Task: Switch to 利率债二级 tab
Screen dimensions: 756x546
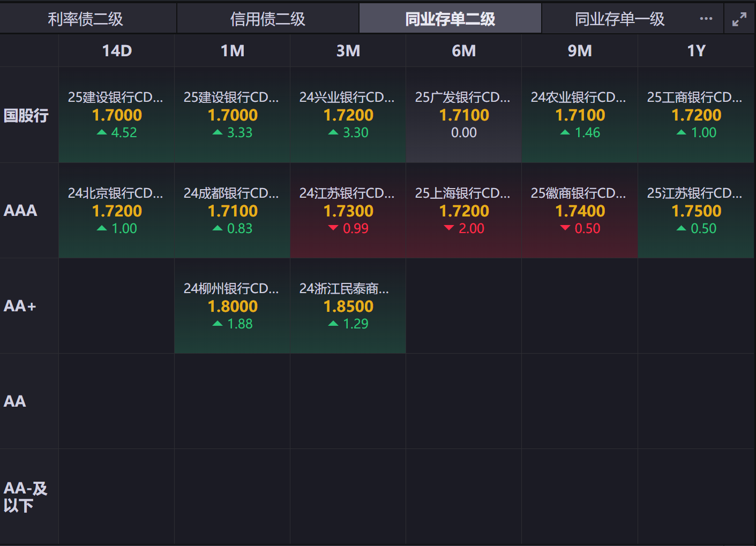Action: [86, 19]
